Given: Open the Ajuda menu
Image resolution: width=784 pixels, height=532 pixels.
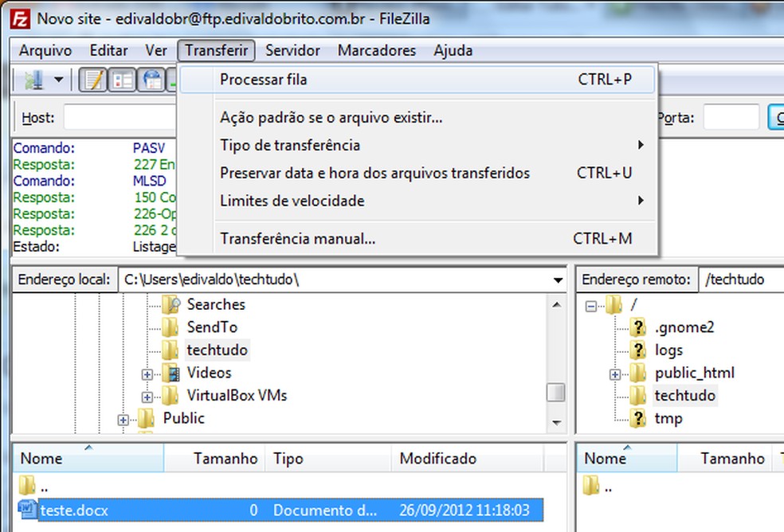Looking at the screenshot, I should pos(453,50).
